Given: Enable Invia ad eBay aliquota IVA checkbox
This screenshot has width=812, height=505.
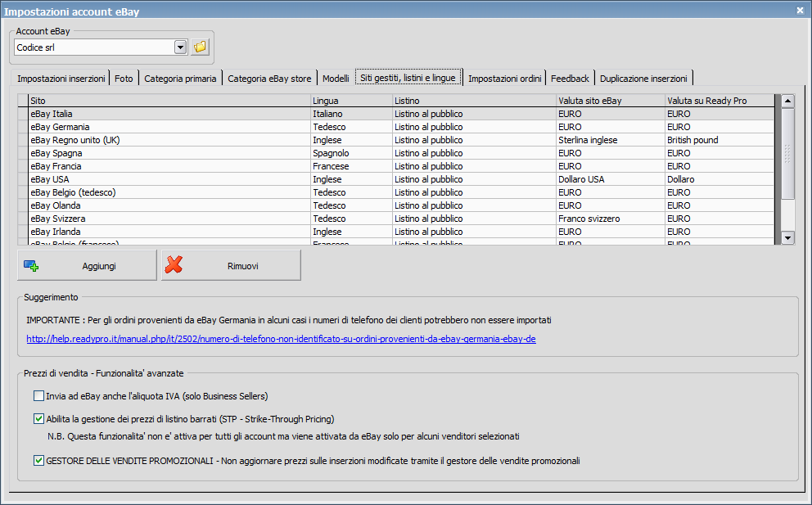Looking at the screenshot, I should coord(38,396).
